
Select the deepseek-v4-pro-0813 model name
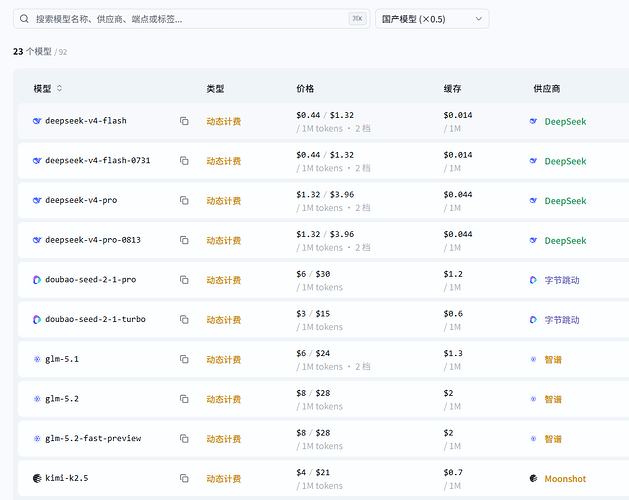coord(93,240)
